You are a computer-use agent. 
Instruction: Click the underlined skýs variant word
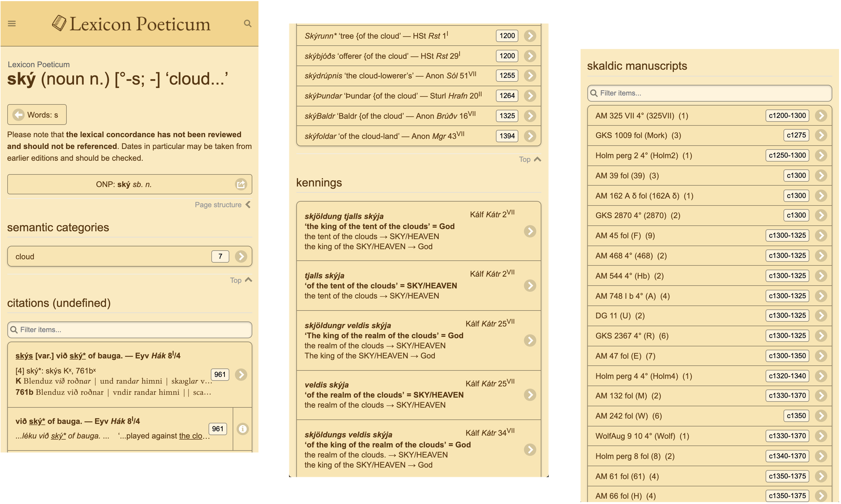click(x=24, y=356)
